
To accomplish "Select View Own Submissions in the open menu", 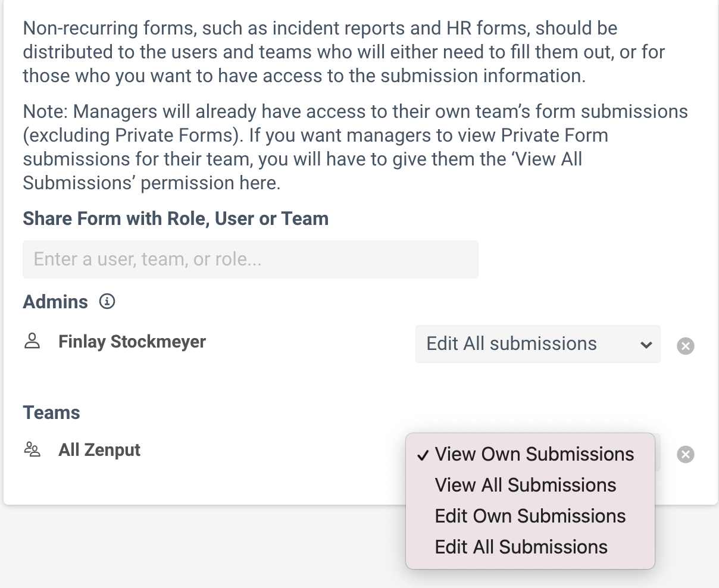I will pyautogui.click(x=534, y=454).
